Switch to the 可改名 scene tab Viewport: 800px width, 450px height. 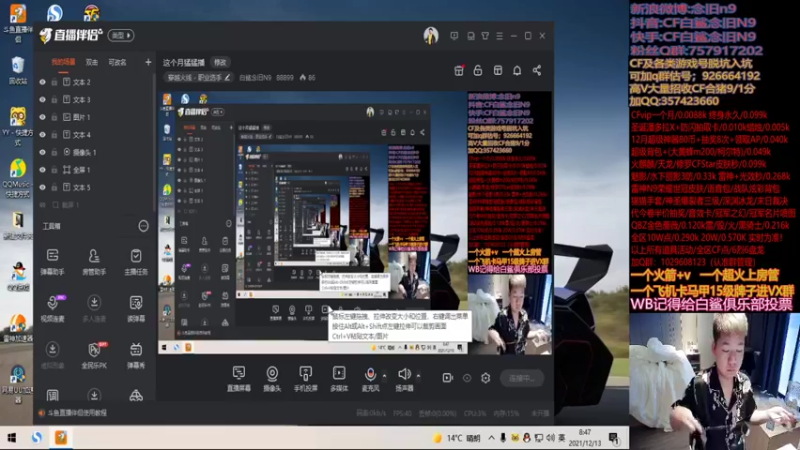click(x=117, y=62)
